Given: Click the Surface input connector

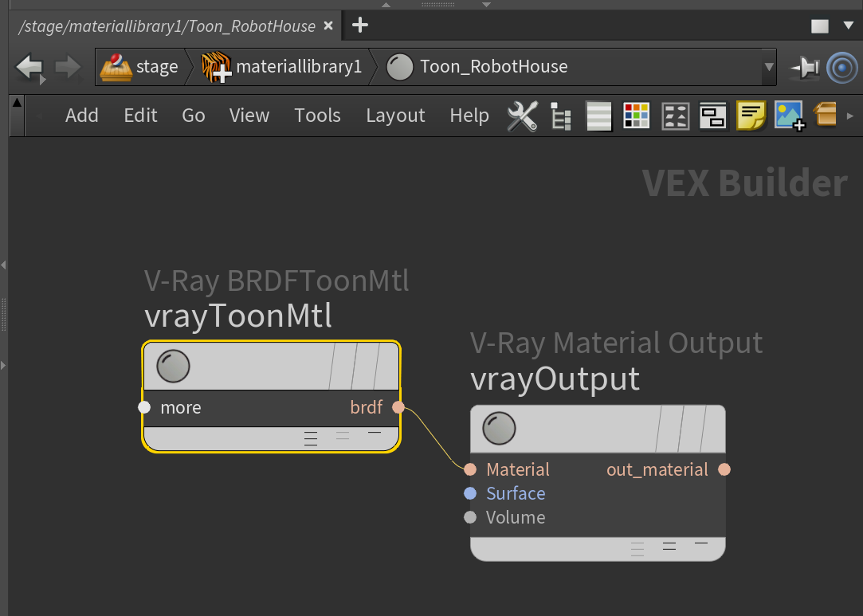Looking at the screenshot, I should tap(470, 493).
